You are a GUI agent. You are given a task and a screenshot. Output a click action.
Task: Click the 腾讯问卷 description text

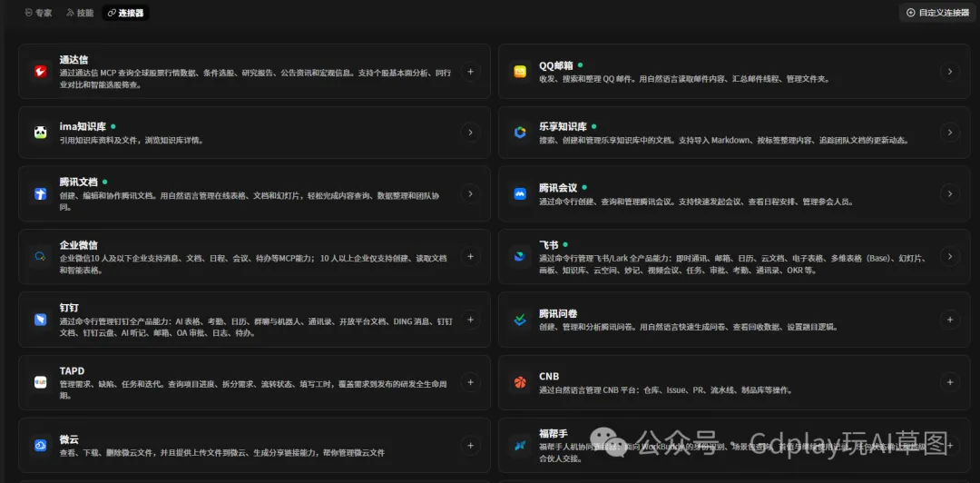coord(688,327)
